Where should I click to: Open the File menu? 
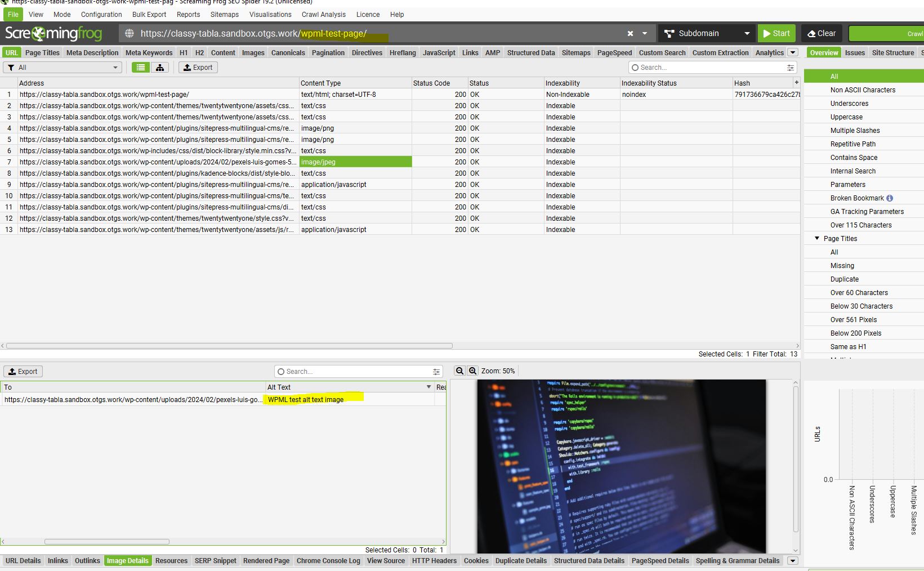tap(13, 15)
